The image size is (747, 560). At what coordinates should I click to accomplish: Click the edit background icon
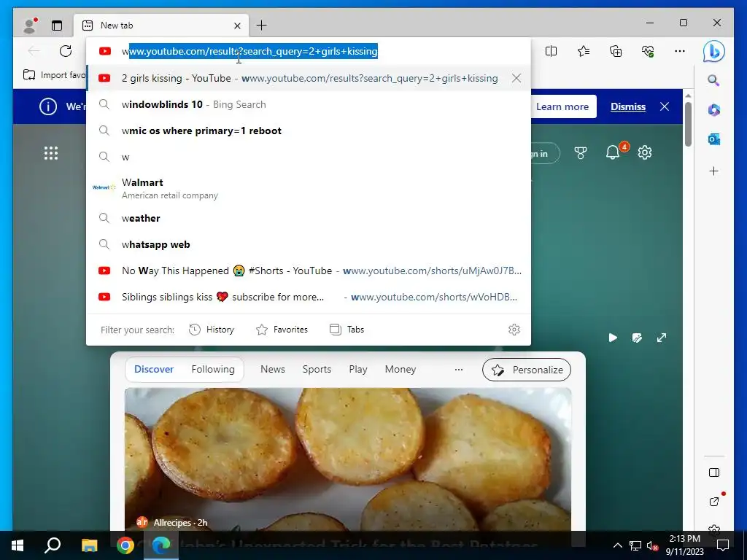[x=637, y=338]
